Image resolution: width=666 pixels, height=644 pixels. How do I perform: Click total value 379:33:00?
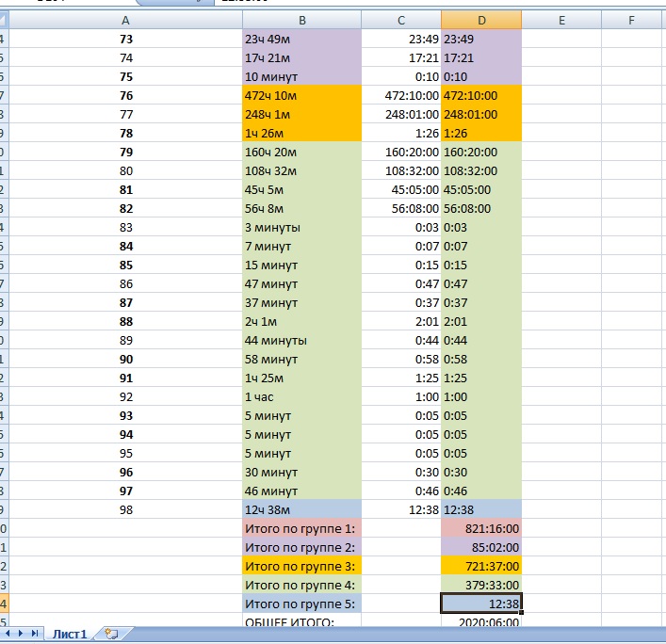(x=481, y=585)
